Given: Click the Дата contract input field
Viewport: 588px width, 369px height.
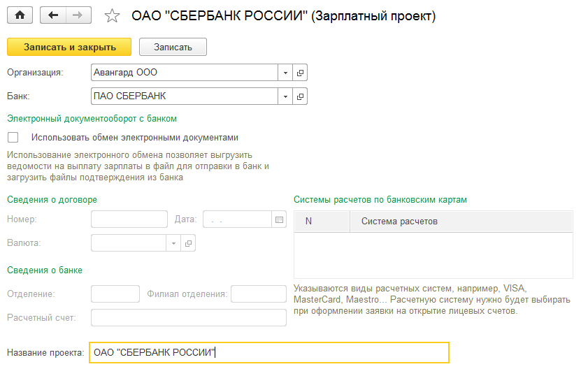Looking at the screenshot, I should [x=238, y=219].
